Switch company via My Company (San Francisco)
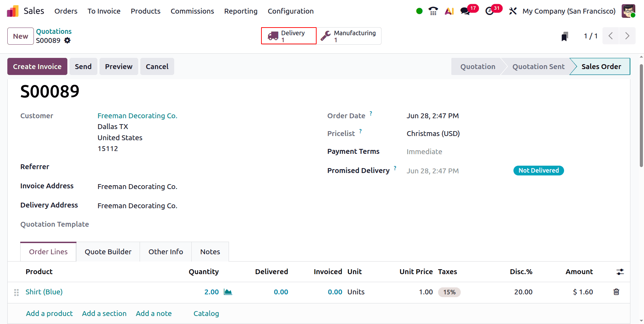The height and width of the screenshot is (324, 644). point(569,11)
